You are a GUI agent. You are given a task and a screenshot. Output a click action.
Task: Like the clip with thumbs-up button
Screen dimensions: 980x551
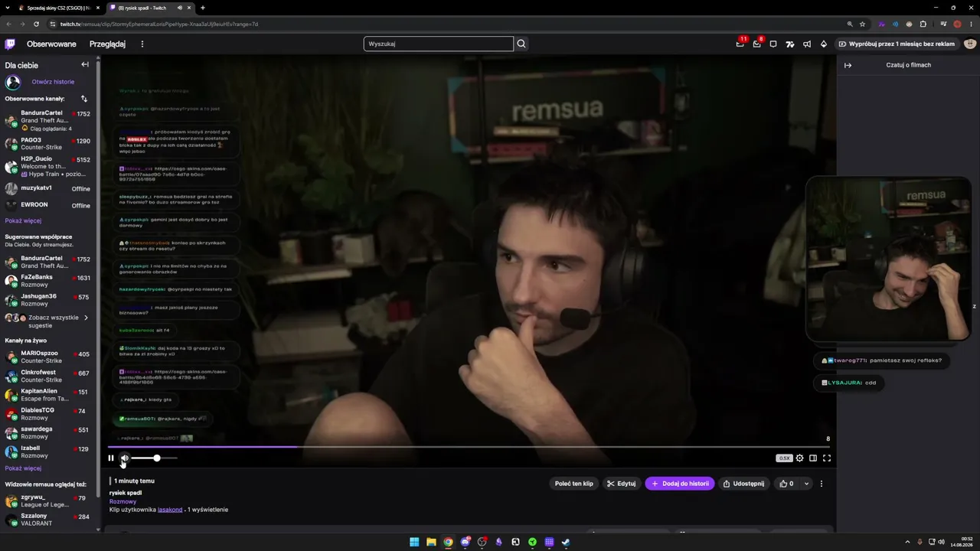point(786,484)
